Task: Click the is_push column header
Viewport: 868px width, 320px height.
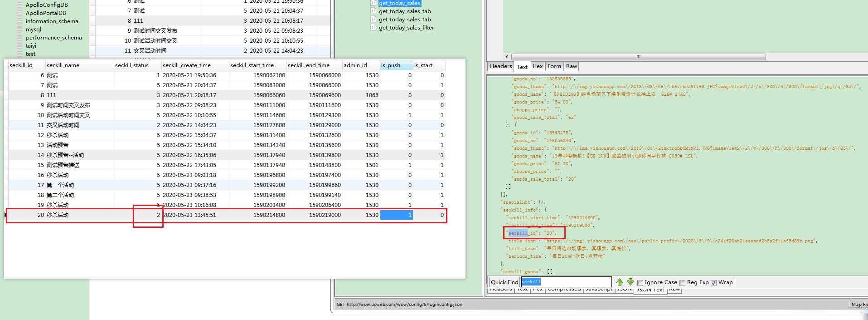Action: pos(396,65)
